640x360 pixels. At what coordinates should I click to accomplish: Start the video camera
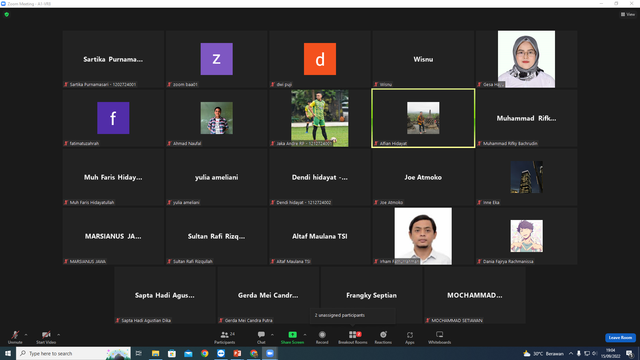46,337
